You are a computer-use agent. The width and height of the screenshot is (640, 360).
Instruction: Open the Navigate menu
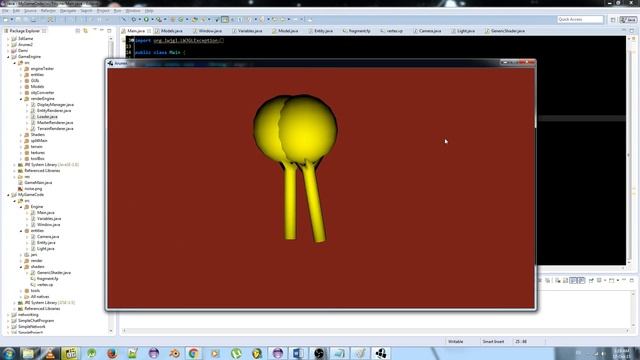click(68, 11)
